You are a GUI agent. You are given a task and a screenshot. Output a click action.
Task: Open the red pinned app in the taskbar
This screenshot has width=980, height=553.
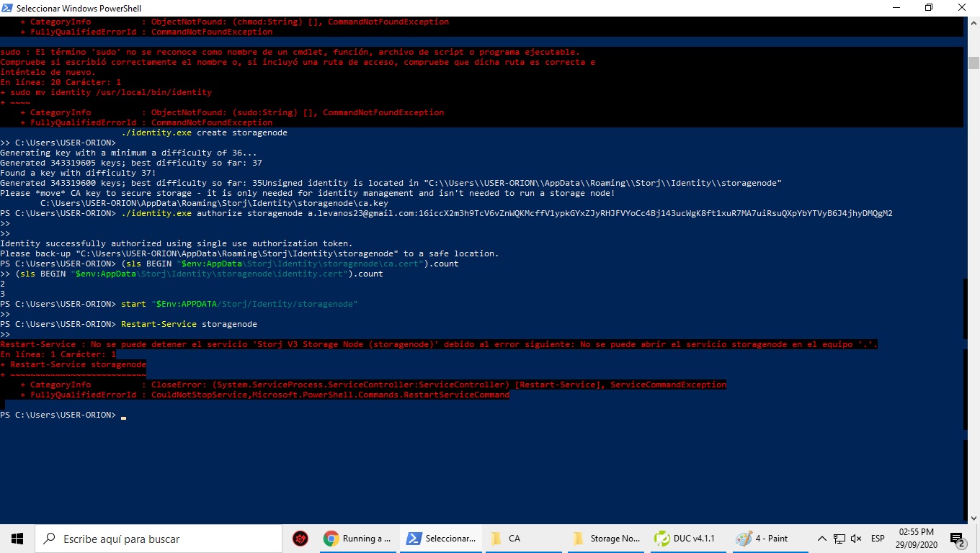pos(300,539)
